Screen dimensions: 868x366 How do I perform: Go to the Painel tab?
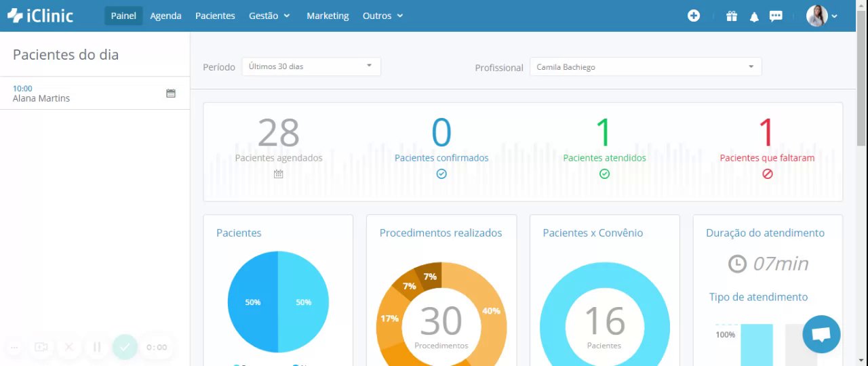(123, 16)
